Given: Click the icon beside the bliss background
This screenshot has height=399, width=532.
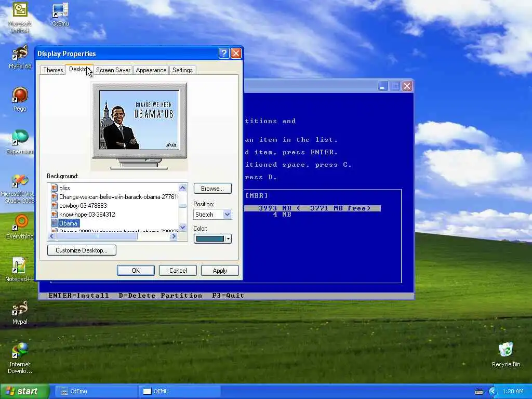Looking at the screenshot, I should click(x=54, y=188).
